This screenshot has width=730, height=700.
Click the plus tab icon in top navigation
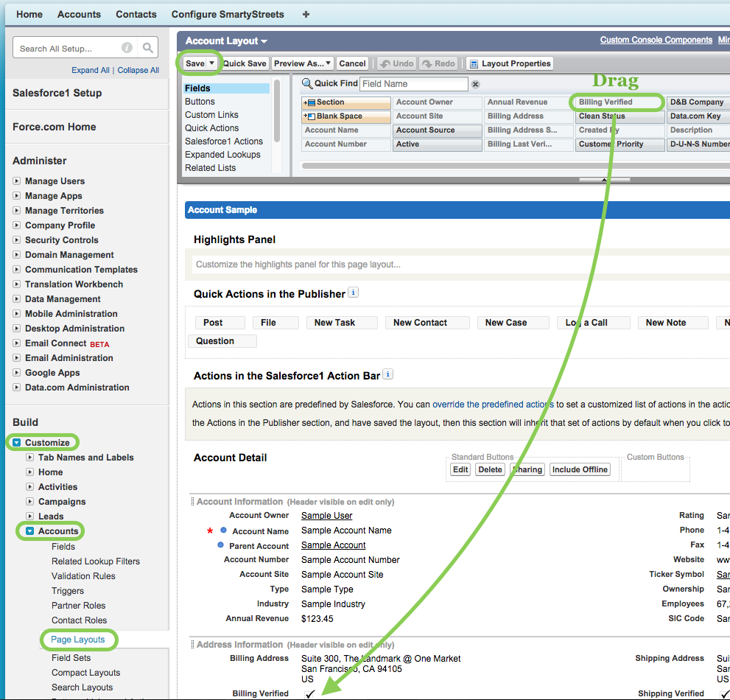click(306, 14)
